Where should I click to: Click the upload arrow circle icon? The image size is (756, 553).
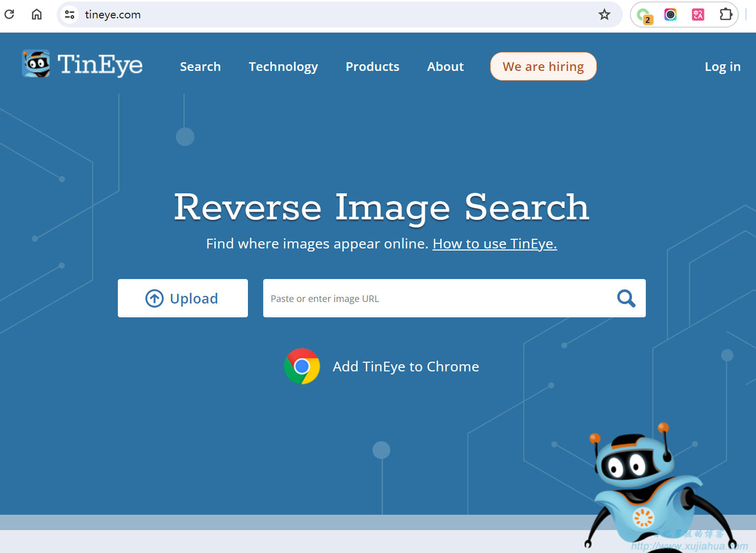click(x=155, y=298)
